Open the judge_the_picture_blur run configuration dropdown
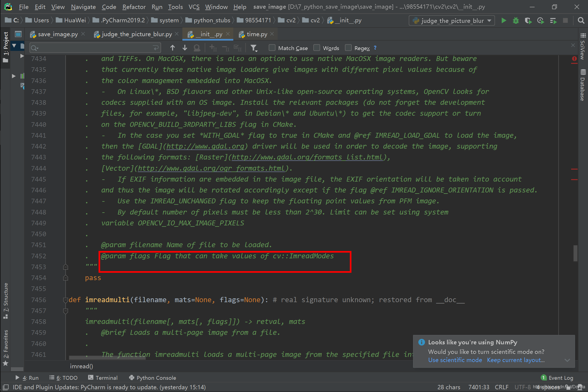 click(x=452, y=21)
